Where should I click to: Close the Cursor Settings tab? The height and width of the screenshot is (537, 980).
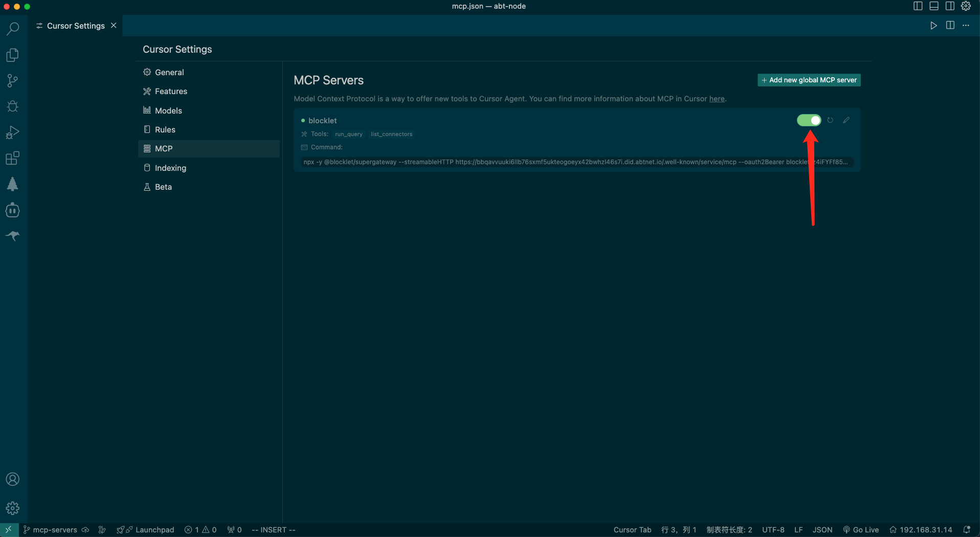pos(114,26)
